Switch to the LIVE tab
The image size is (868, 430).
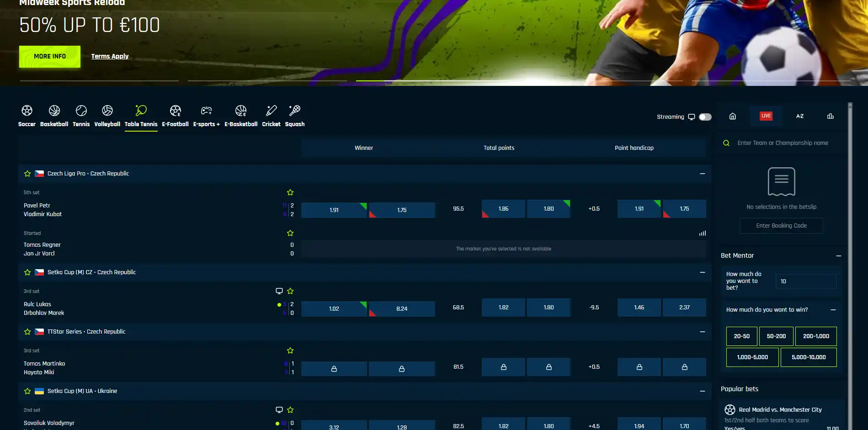tap(766, 116)
